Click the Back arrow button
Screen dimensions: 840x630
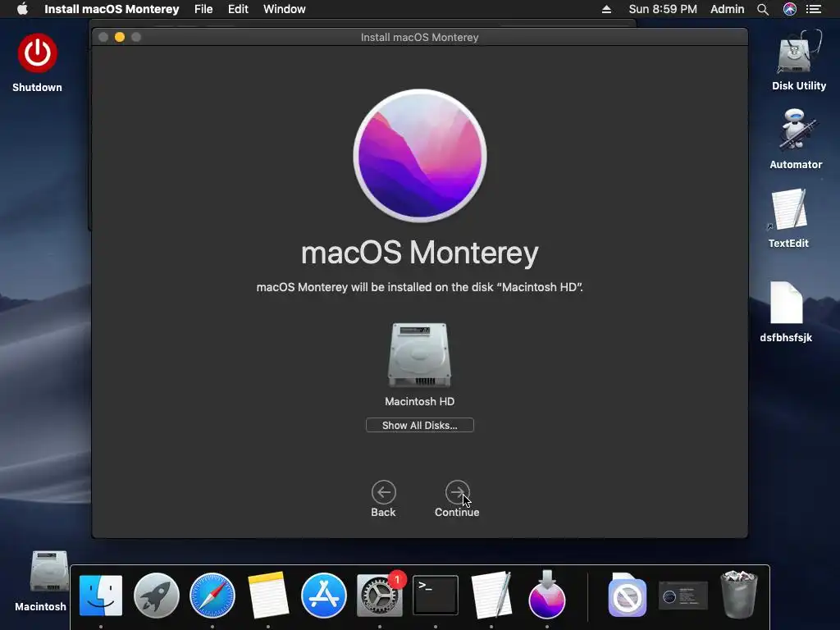tap(384, 492)
